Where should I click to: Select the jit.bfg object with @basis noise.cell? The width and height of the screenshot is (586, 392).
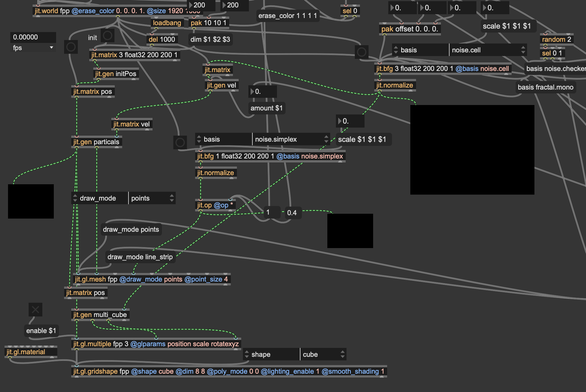(443, 69)
